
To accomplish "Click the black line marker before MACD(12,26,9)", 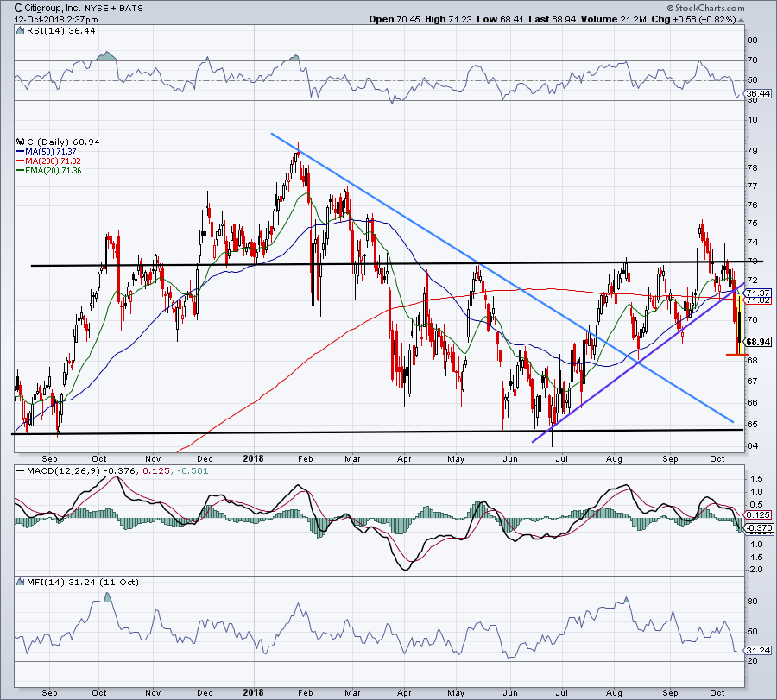I will point(20,470).
